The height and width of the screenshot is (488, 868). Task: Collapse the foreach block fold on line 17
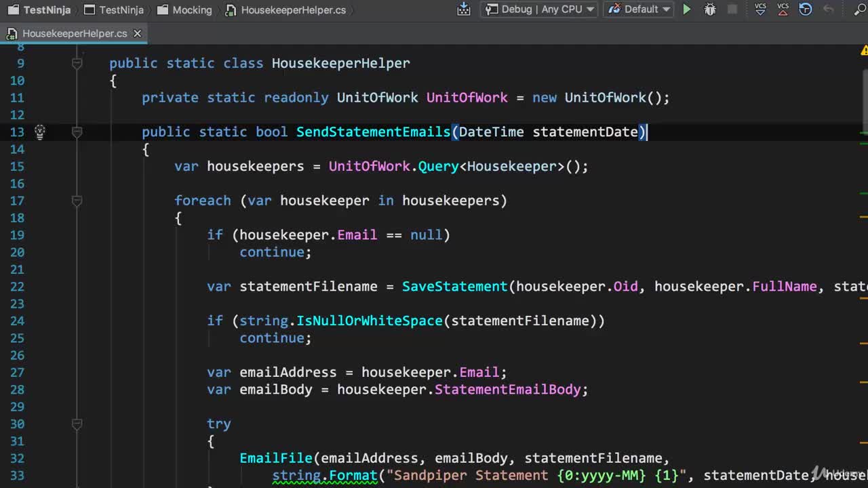coord(77,201)
